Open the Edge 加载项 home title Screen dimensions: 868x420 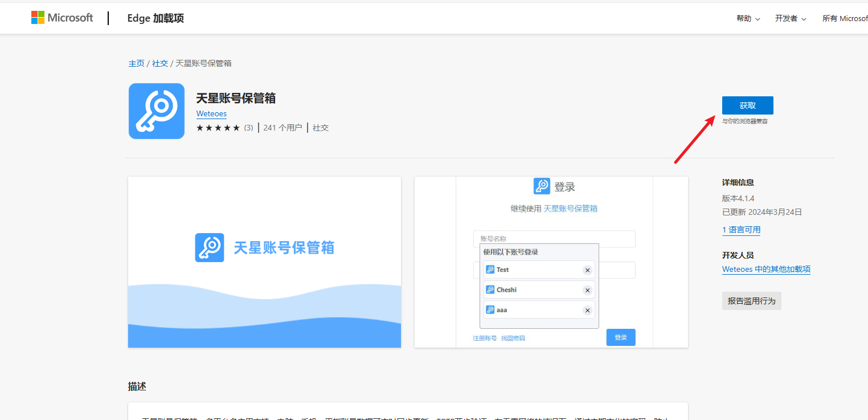click(x=155, y=18)
